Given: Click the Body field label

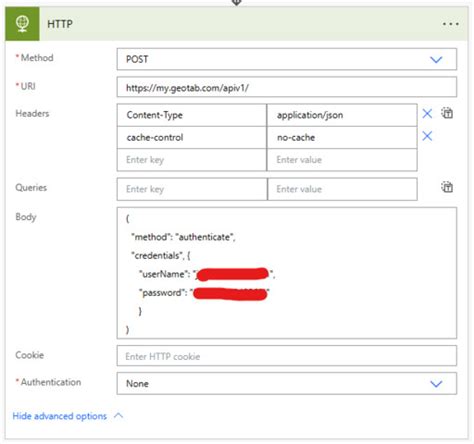Looking at the screenshot, I should (26, 217).
